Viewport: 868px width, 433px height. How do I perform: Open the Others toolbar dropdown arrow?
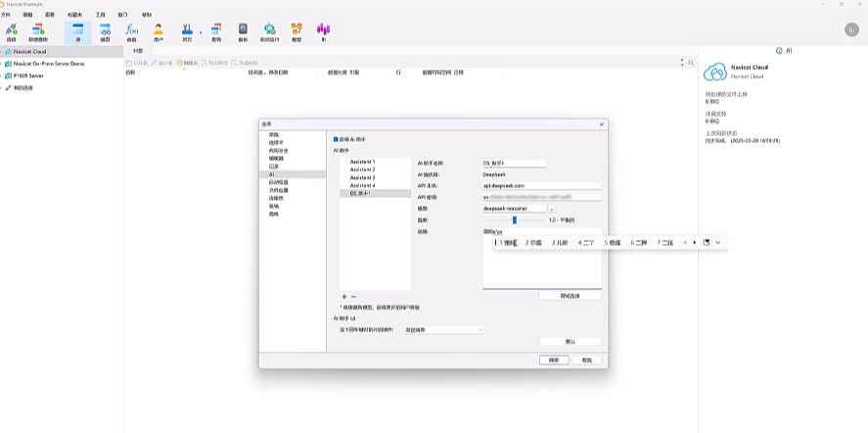[x=201, y=32]
